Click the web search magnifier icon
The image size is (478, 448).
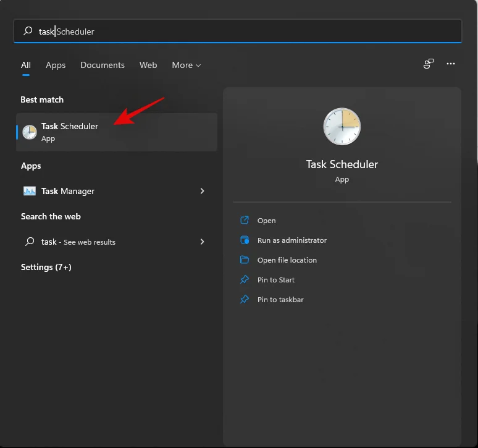pos(30,242)
